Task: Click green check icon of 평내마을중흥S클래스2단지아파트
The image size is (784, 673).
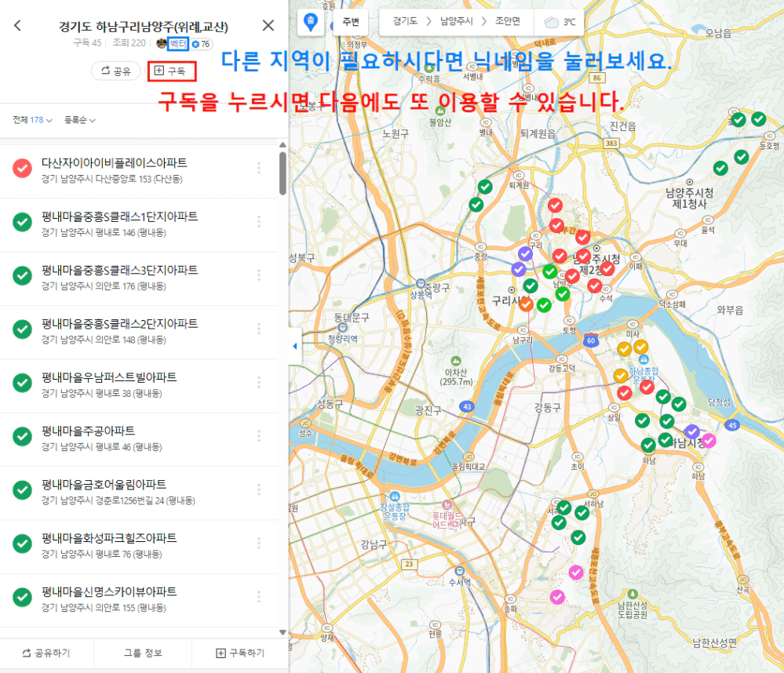Action: point(22,329)
